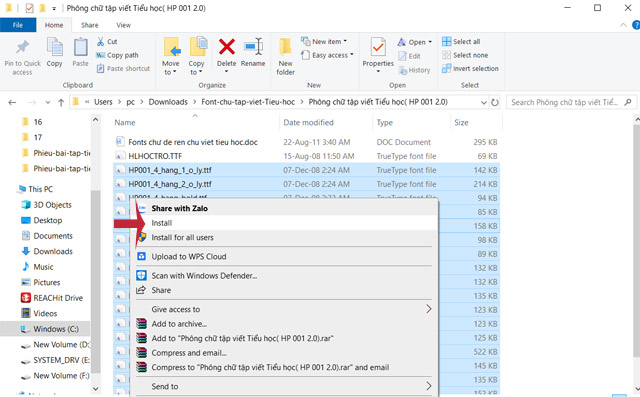Click the Delete red X icon
The image size is (640, 397).
(x=227, y=47)
